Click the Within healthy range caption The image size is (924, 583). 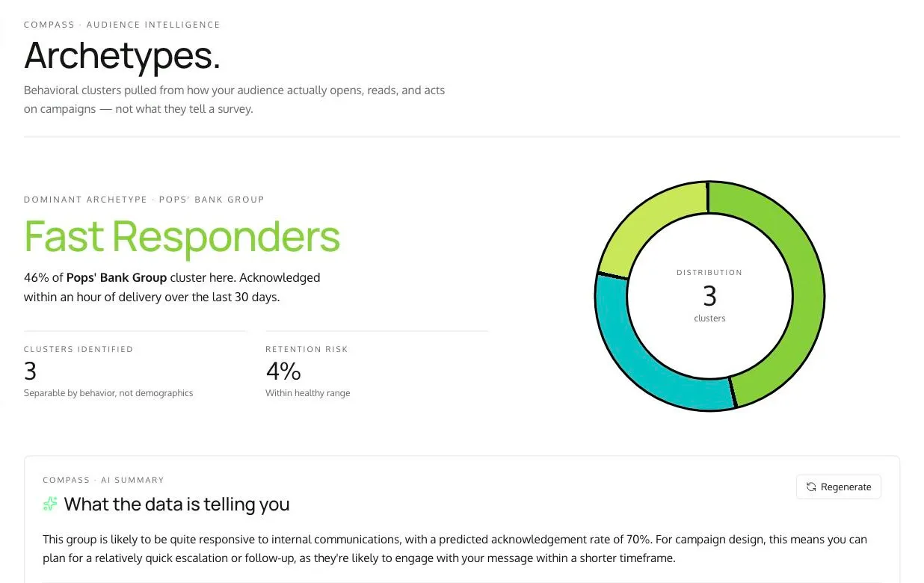(307, 393)
